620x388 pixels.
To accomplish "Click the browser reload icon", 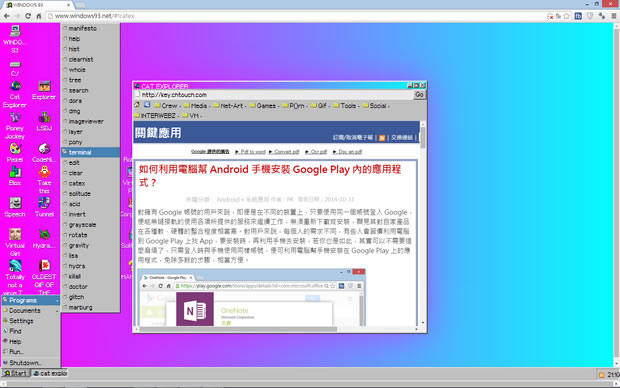I will click(x=28, y=16).
